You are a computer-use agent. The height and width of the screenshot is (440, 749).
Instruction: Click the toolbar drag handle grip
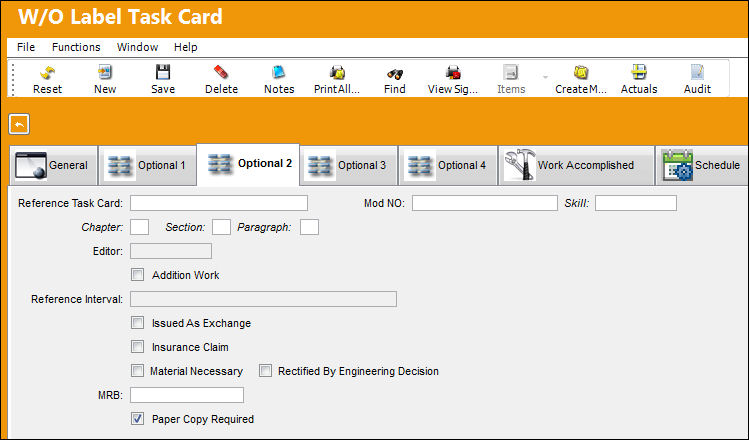[x=13, y=79]
